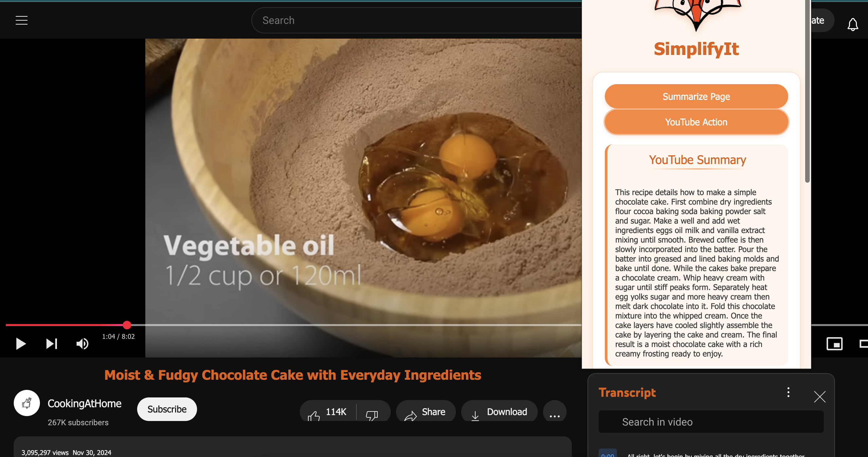The height and width of the screenshot is (457, 868).
Task: Click the Summarize Page button
Action: pyautogui.click(x=696, y=97)
